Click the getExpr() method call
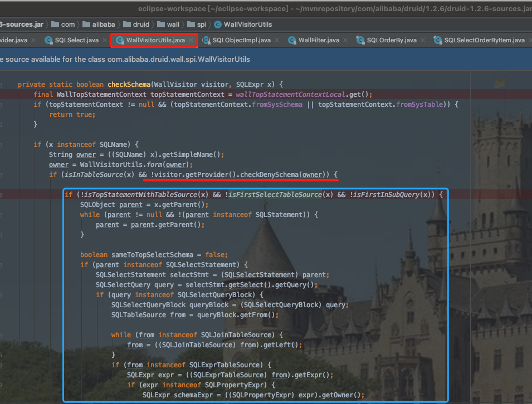 (312, 375)
